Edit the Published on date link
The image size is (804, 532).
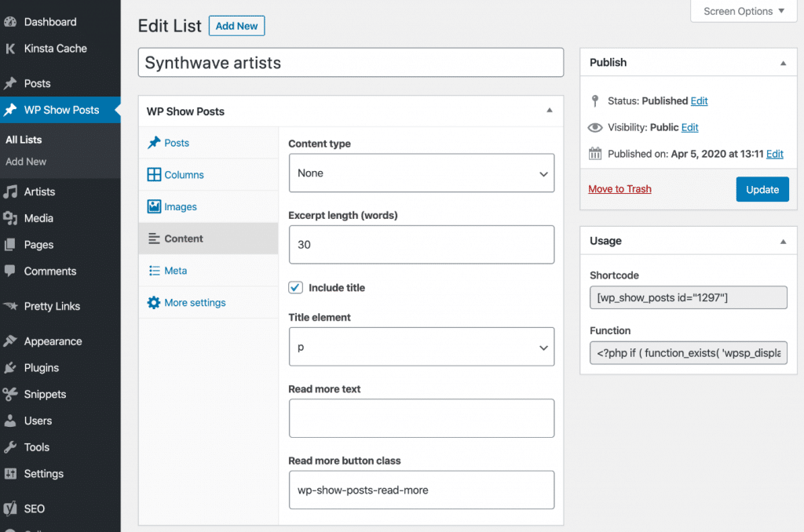pos(775,154)
